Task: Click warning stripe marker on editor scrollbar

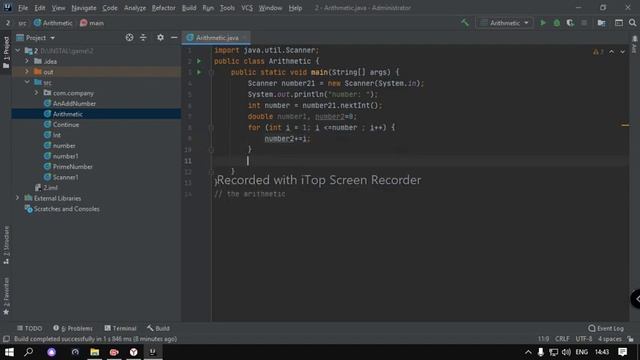Action: [x=625, y=125]
